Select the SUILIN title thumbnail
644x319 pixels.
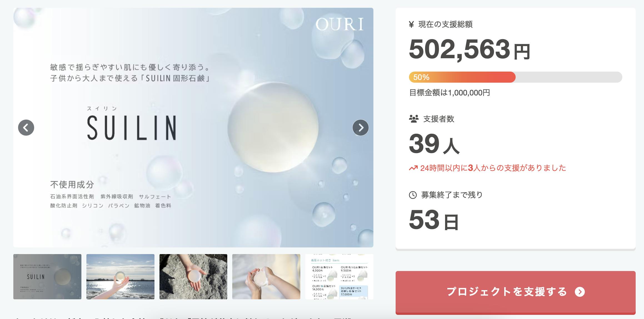tap(47, 277)
